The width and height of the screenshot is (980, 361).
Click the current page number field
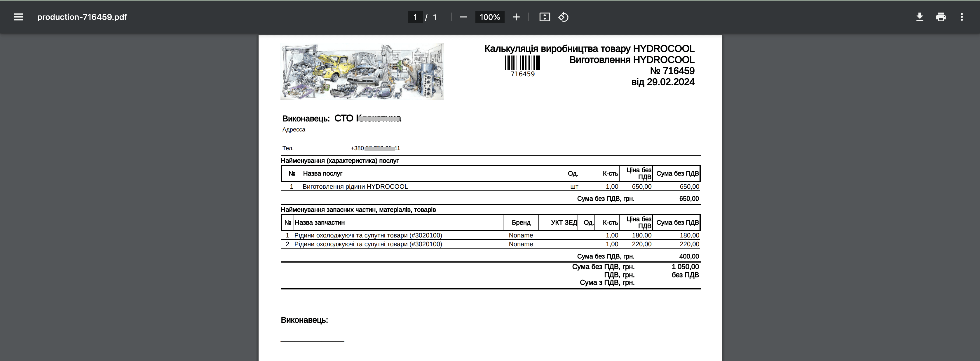(415, 17)
